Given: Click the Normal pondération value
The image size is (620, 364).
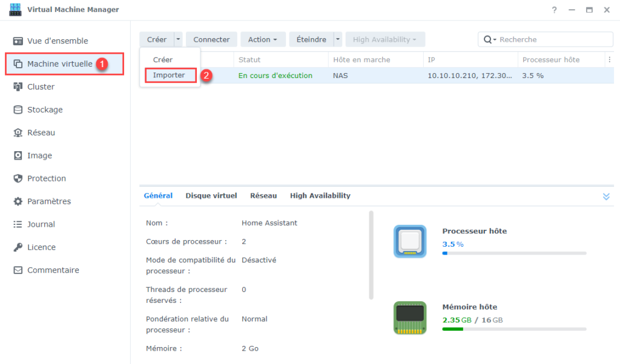Looking at the screenshot, I should tap(254, 319).
